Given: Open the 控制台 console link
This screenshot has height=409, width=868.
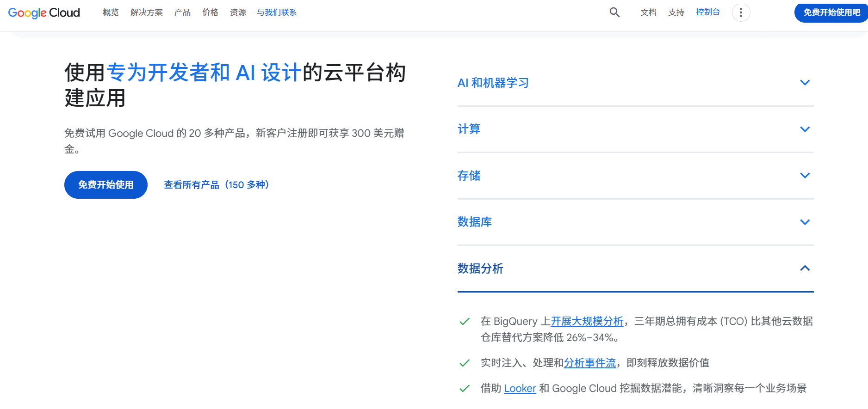Looking at the screenshot, I should coord(708,12).
